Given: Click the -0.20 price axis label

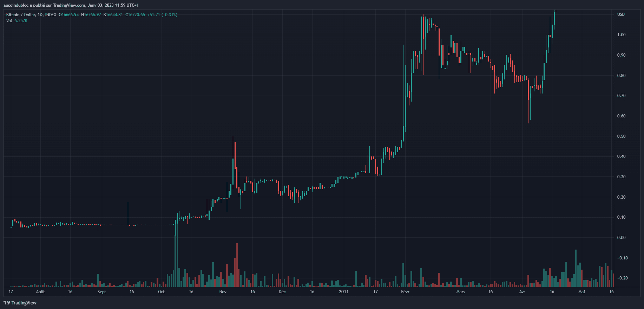Looking at the screenshot, I should 622,278.
